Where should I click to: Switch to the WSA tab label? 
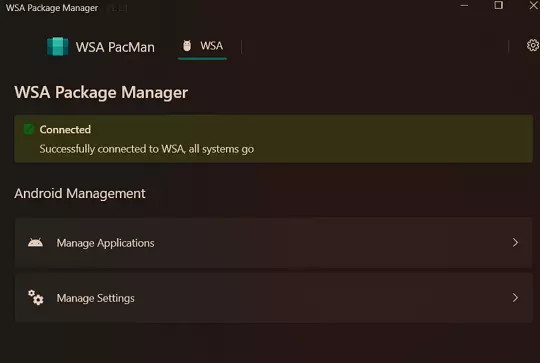(211, 46)
